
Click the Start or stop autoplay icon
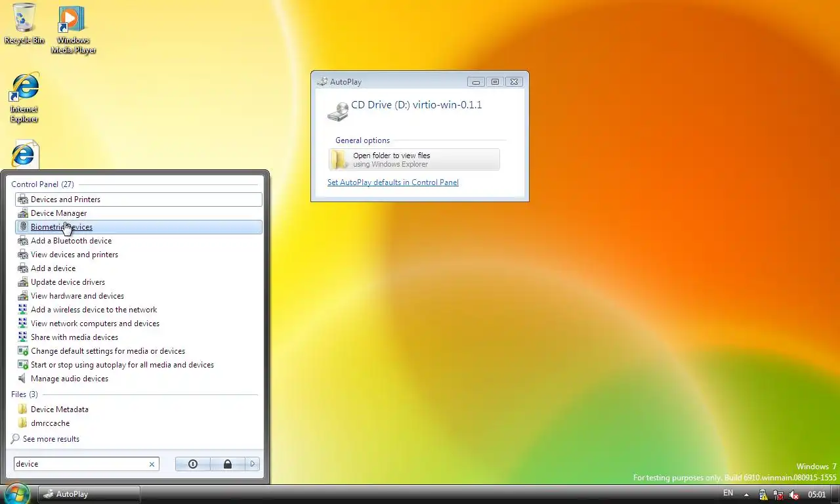click(x=23, y=365)
